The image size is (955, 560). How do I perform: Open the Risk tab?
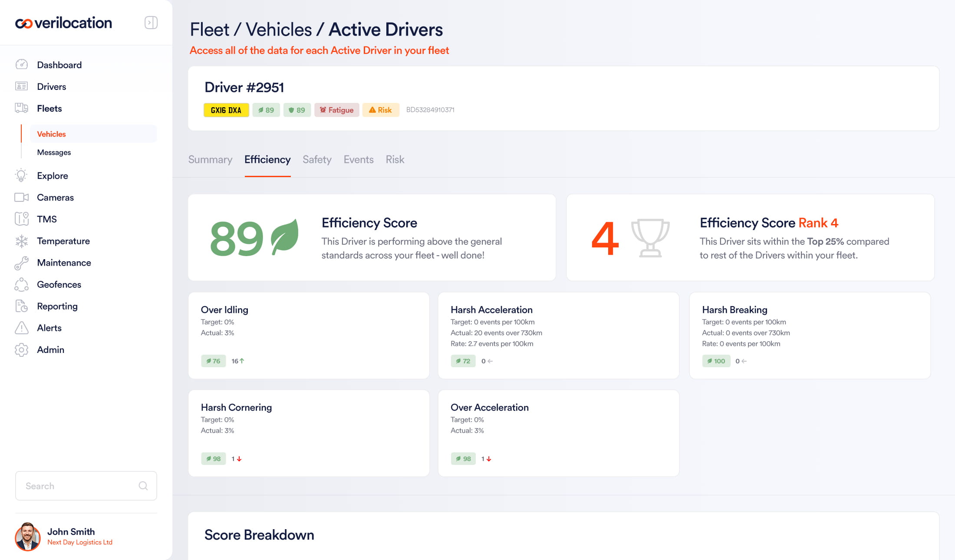pos(395,159)
